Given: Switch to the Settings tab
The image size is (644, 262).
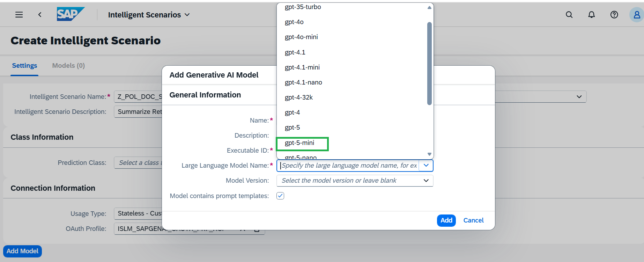Looking at the screenshot, I should pos(24,66).
